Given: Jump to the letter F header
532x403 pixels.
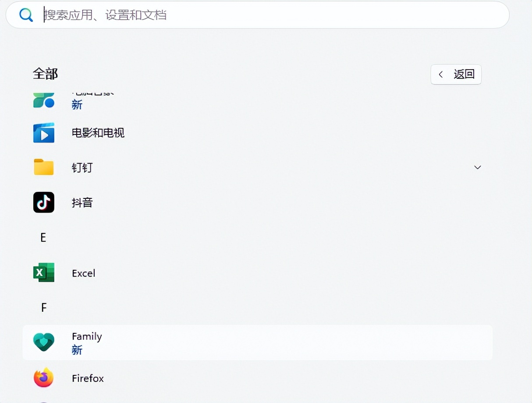Looking at the screenshot, I should click(44, 308).
